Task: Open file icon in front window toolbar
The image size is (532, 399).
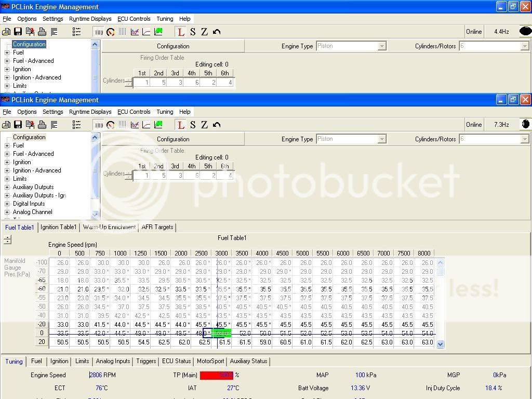Action: coord(6,125)
